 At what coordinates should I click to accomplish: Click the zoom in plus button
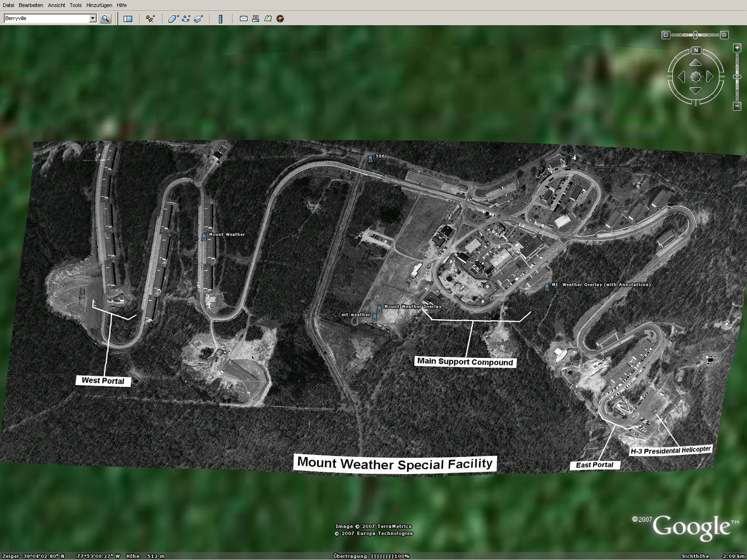coord(737,48)
